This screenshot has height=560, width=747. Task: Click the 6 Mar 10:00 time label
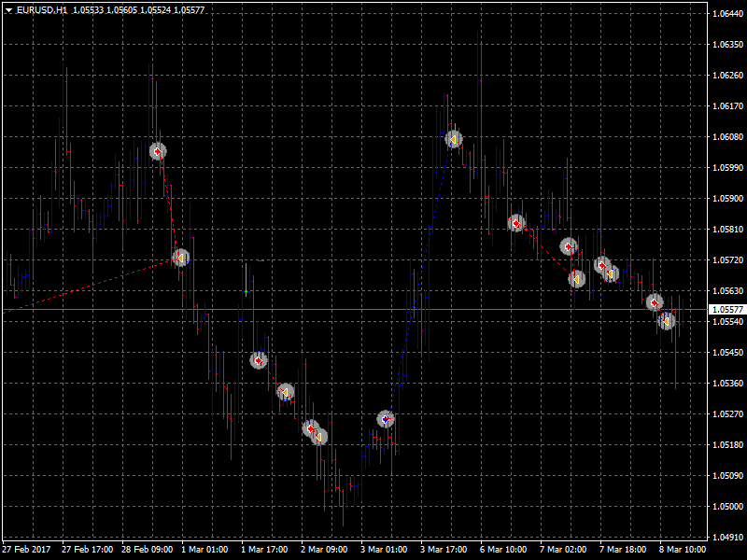[503, 549]
